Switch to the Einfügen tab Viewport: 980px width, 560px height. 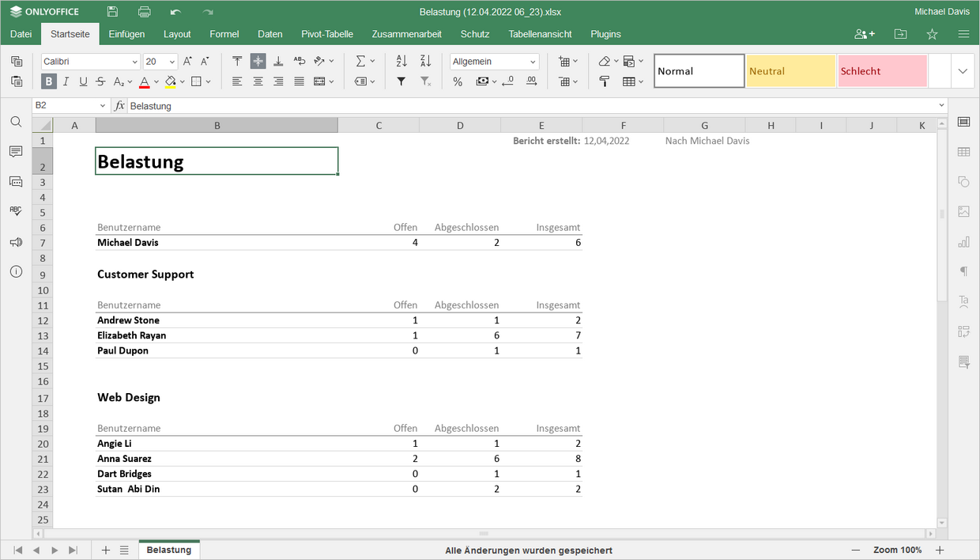[x=126, y=34]
